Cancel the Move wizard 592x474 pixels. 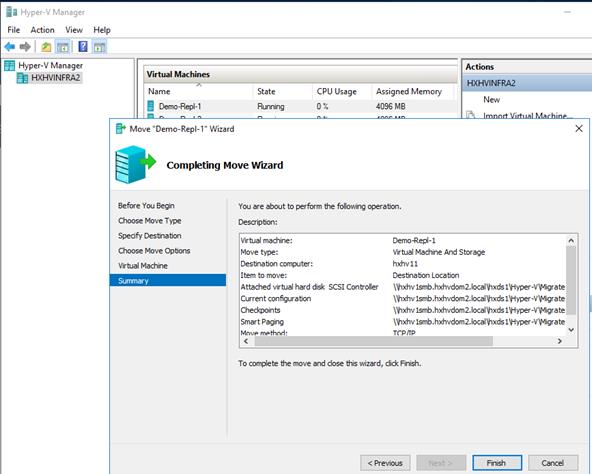point(553,463)
